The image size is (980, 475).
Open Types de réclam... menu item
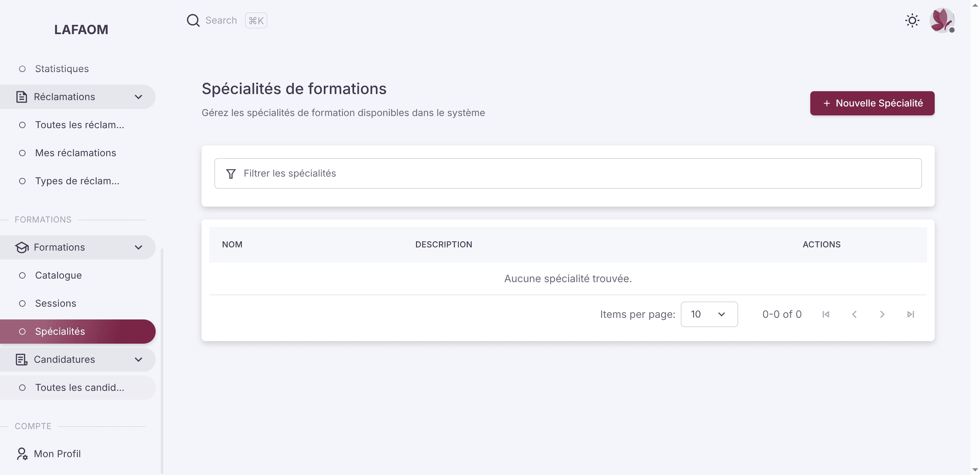click(78, 181)
